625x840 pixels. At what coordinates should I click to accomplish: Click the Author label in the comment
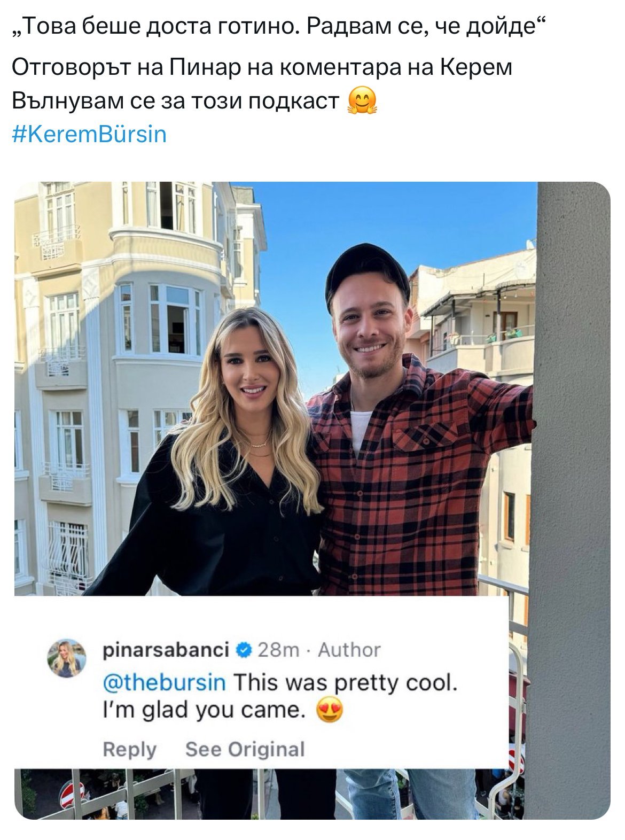349,650
